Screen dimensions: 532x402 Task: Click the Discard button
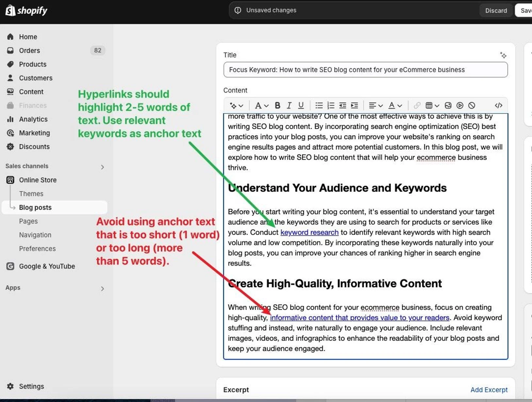[x=496, y=10]
